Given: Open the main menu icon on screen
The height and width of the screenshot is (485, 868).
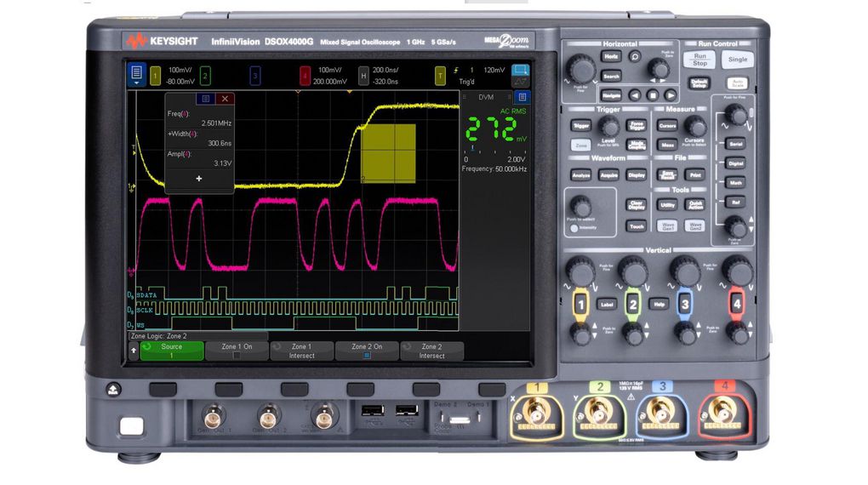Looking at the screenshot, I should pyautogui.click(x=138, y=75).
